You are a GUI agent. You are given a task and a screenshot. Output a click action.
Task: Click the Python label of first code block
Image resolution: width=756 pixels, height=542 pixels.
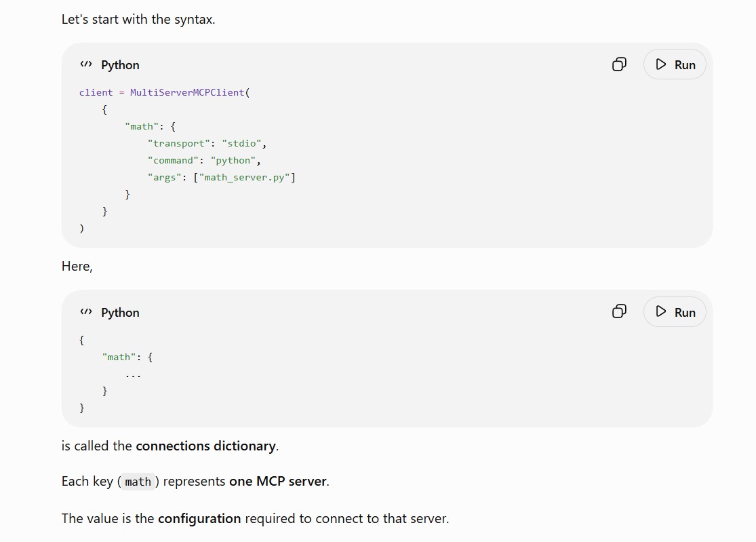[120, 64]
